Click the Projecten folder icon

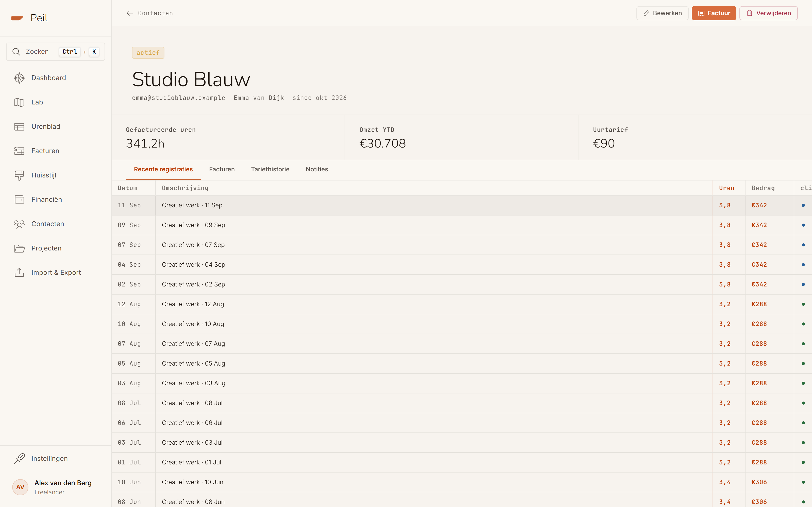tap(19, 248)
